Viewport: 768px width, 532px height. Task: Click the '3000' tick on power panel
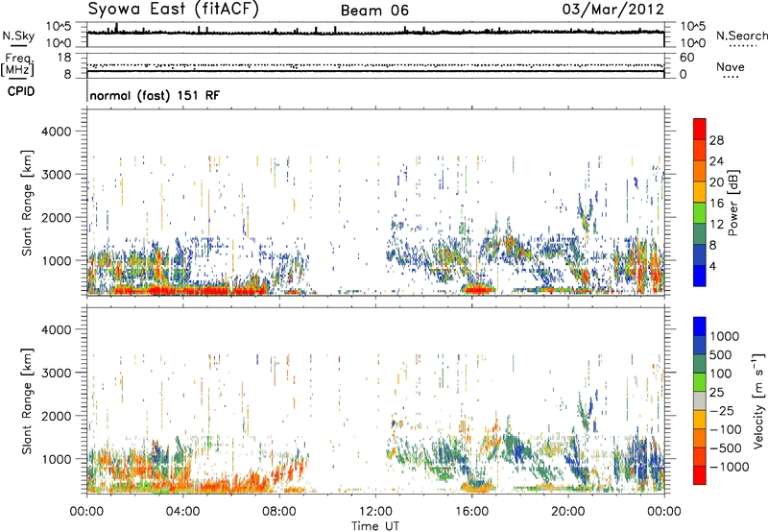pyautogui.click(x=57, y=175)
